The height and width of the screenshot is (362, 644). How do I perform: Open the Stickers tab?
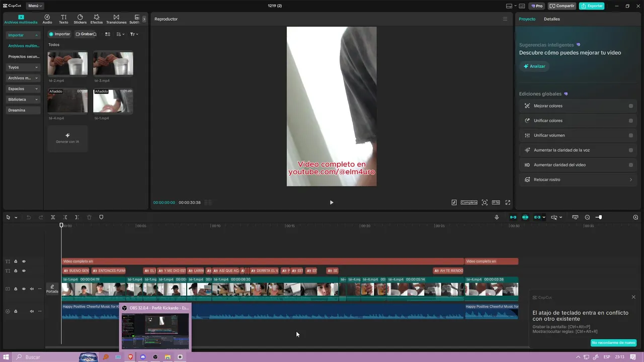pyautogui.click(x=80, y=19)
